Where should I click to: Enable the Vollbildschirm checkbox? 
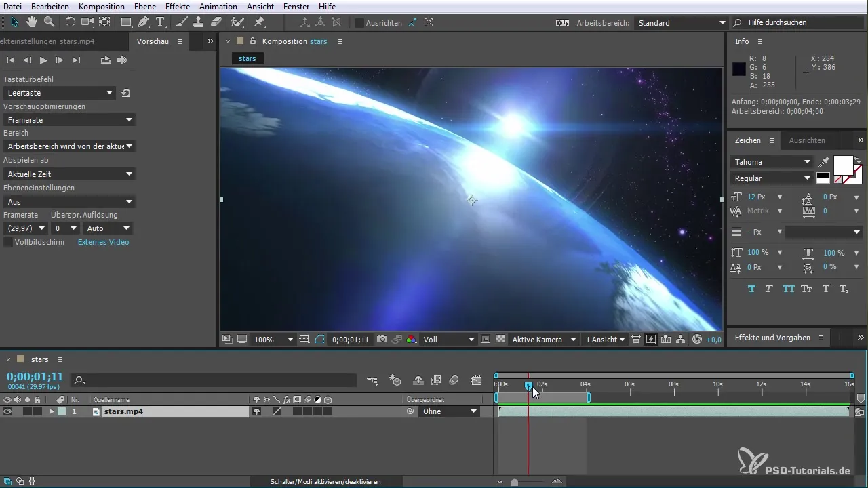[x=8, y=242]
